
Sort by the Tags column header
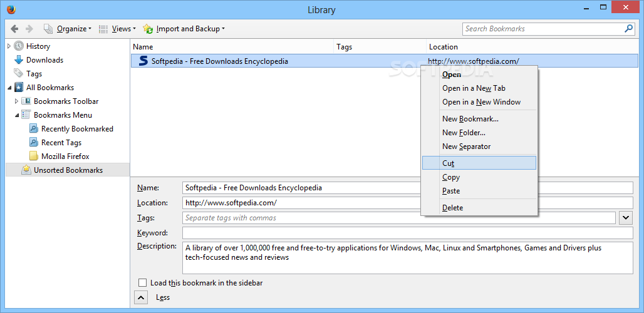point(380,47)
